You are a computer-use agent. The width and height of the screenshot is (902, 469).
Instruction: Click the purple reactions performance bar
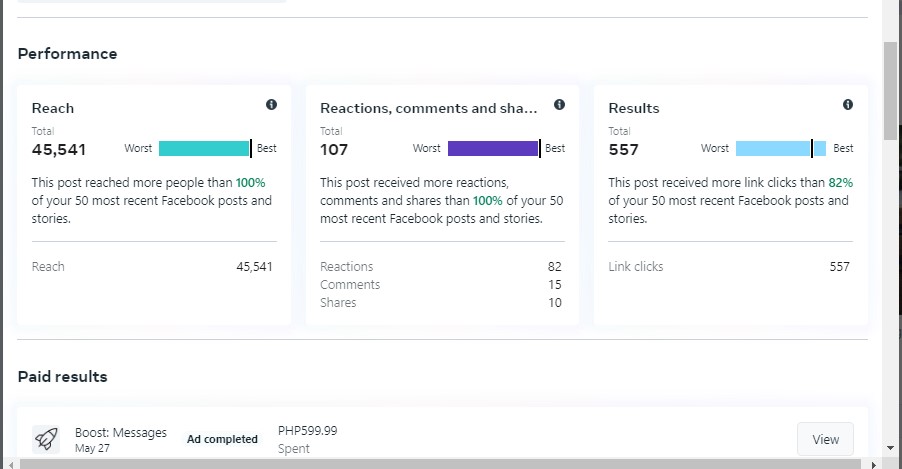coord(494,148)
